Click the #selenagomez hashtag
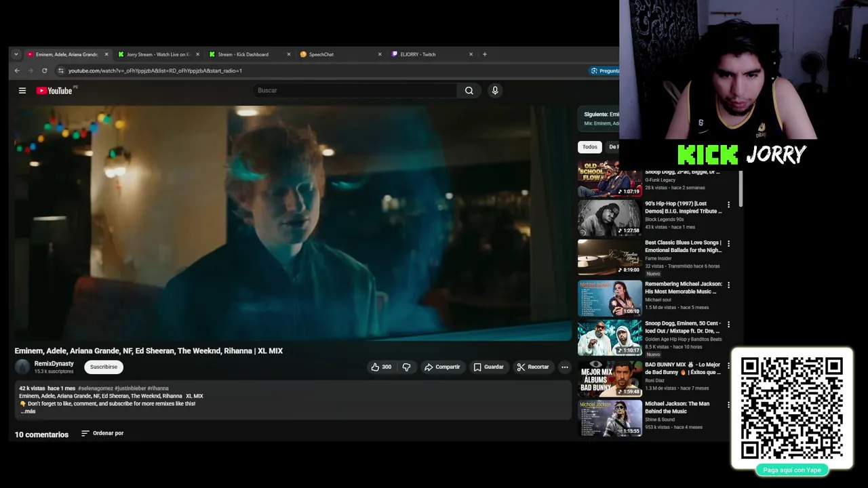The image size is (868, 488). click(96, 388)
